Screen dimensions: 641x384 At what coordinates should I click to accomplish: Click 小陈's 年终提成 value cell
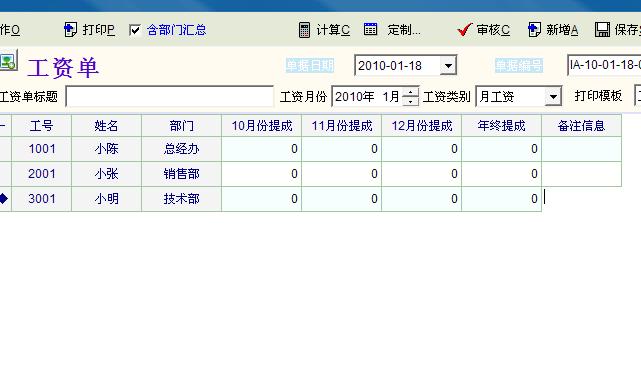coord(502,149)
